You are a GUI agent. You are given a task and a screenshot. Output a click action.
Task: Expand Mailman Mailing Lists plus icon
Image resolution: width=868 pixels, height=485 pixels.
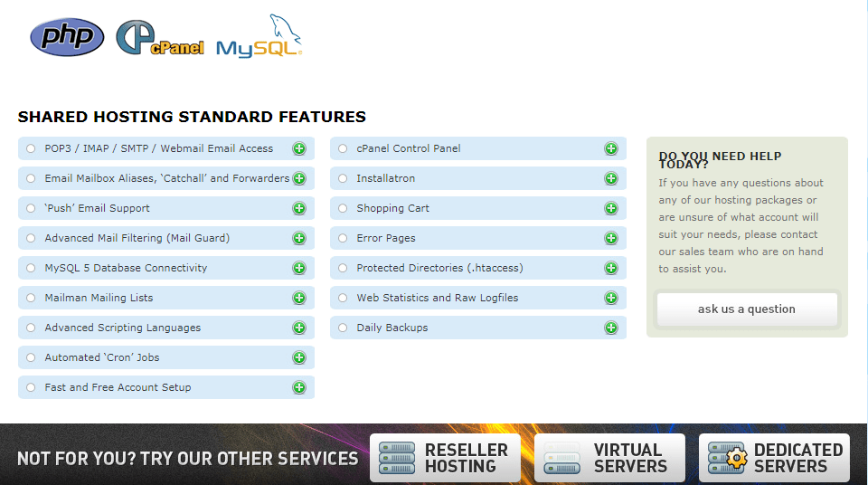pos(299,299)
